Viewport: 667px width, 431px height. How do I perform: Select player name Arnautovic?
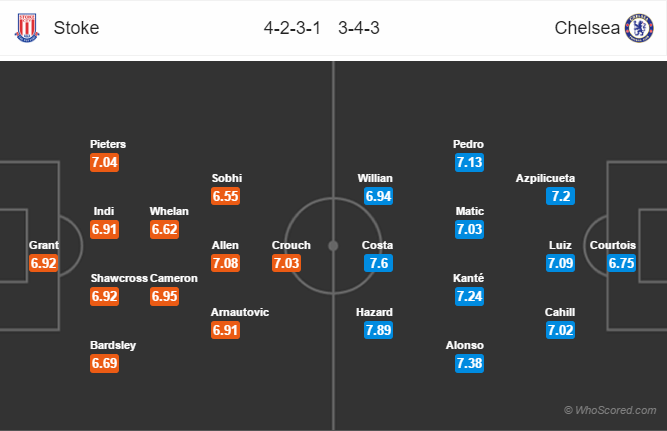(240, 312)
